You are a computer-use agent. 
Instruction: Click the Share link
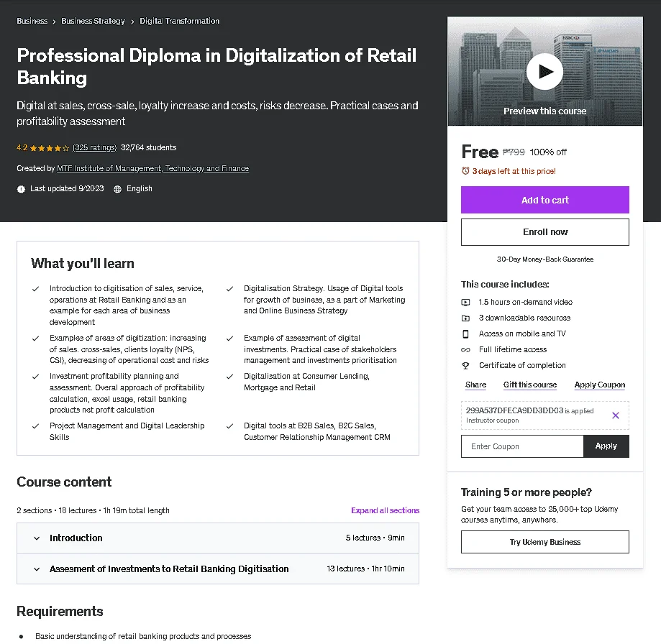point(475,385)
